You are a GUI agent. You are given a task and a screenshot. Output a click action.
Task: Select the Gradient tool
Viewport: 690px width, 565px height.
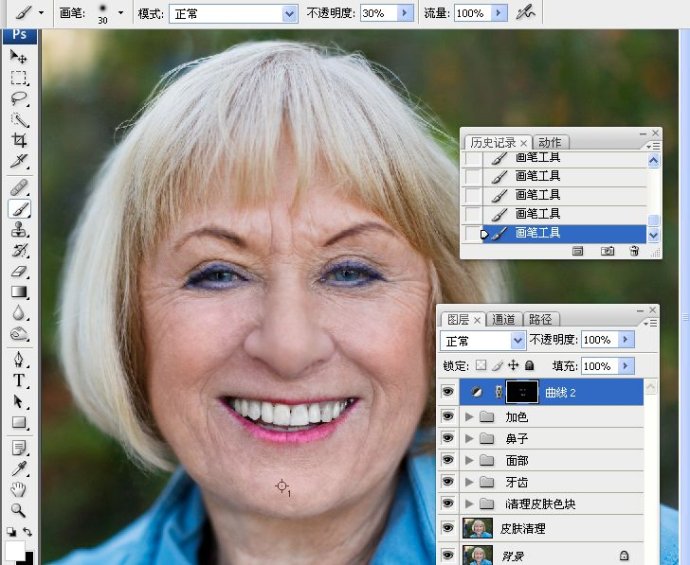click(x=18, y=292)
